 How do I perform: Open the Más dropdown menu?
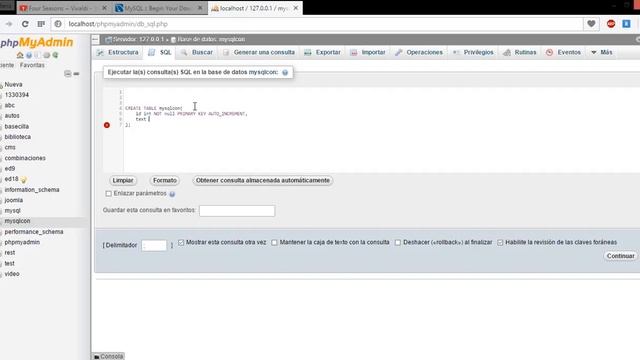click(602, 53)
